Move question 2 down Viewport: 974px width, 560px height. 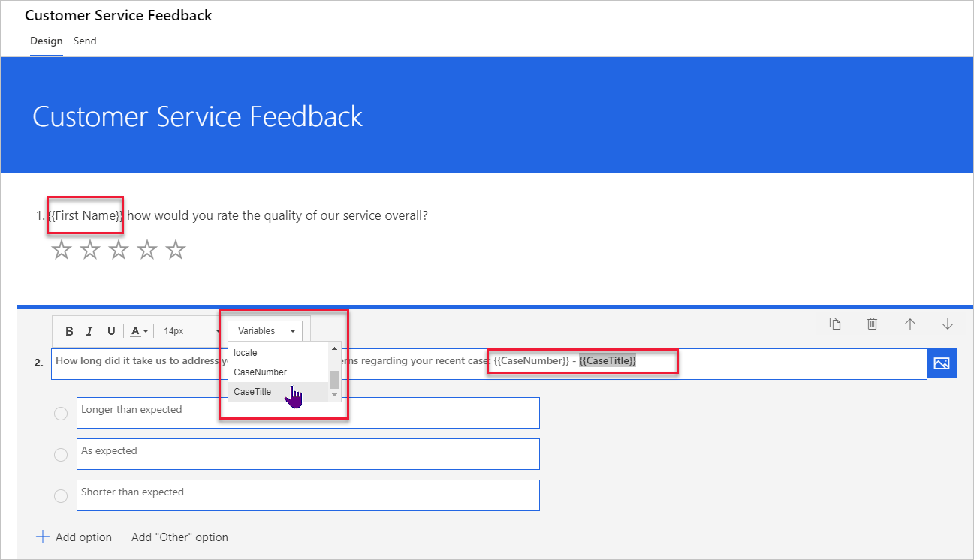click(948, 324)
